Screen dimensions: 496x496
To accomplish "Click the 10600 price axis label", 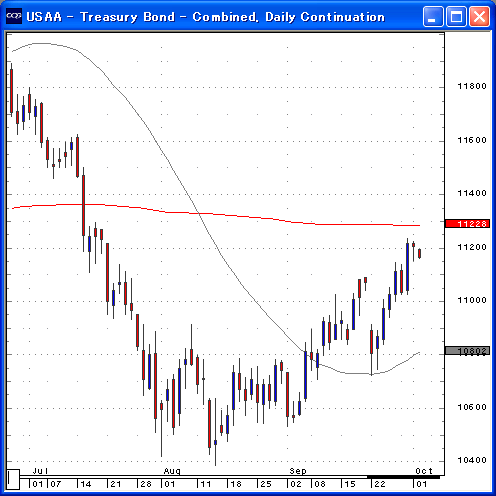I will (472, 407).
